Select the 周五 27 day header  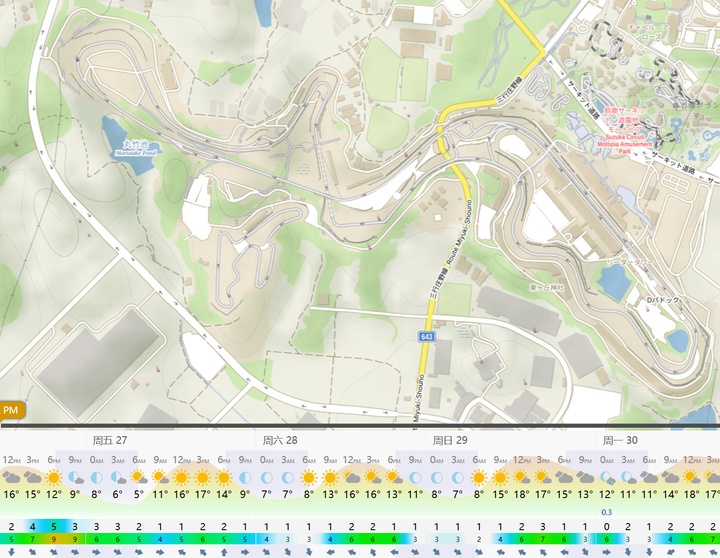[x=110, y=440]
